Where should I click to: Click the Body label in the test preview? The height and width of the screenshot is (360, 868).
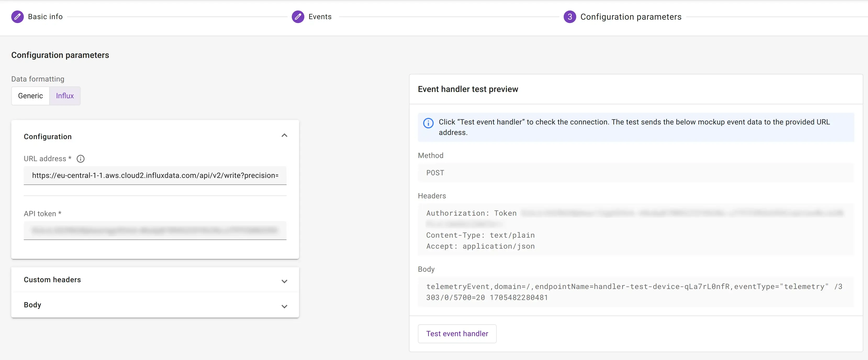pyautogui.click(x=426, y=269)
